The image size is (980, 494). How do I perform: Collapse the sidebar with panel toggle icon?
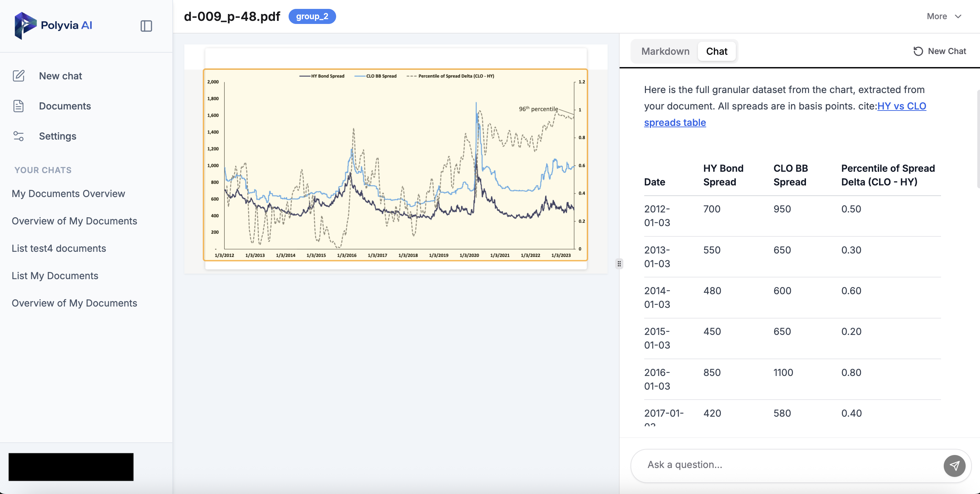[146, 26]
